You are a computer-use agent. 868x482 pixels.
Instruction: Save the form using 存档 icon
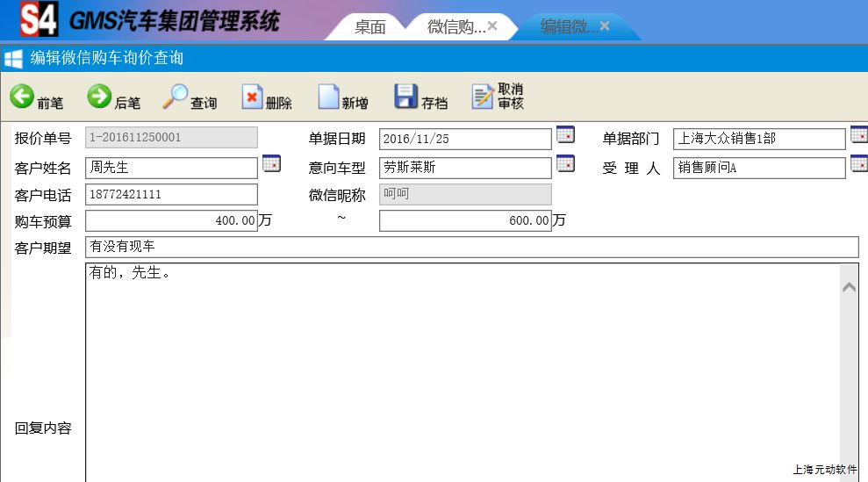point(420,97)
